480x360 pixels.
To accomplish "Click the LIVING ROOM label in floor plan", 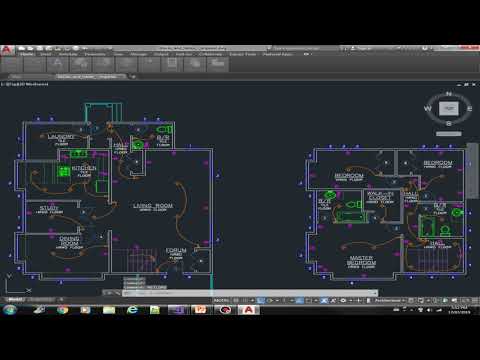I will click(x=153, y=206).
